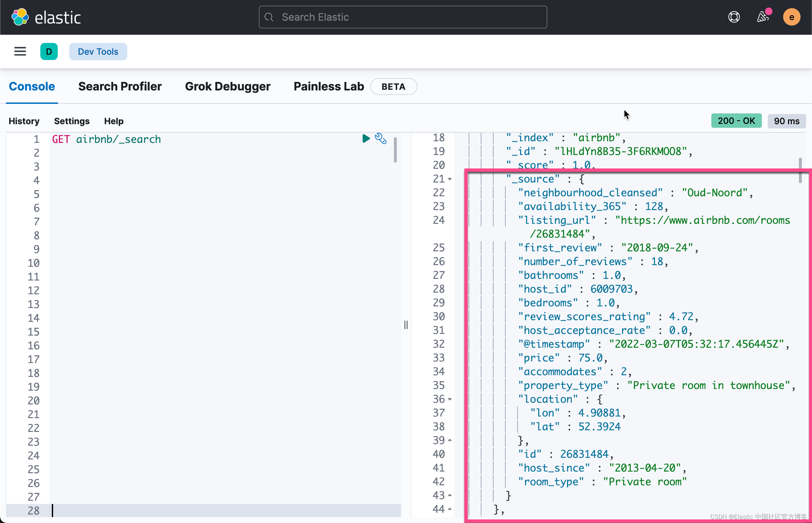Switch to the Painless Lab tab

point(329,86)
